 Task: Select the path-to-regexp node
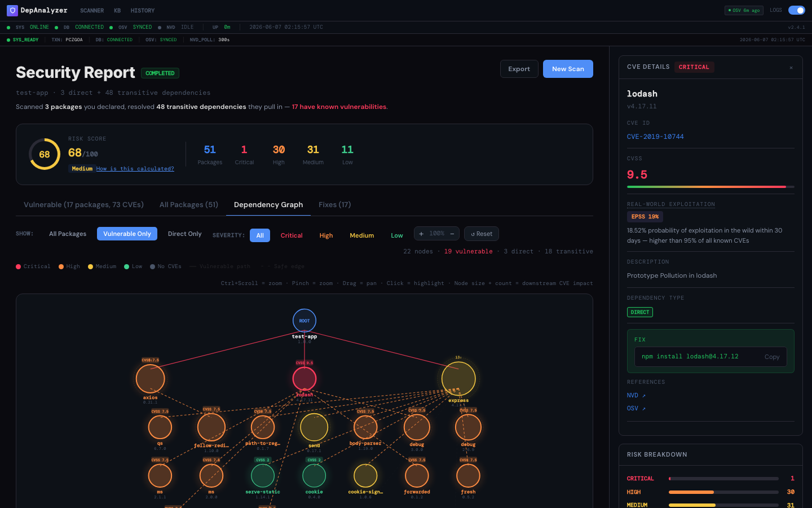263,427
